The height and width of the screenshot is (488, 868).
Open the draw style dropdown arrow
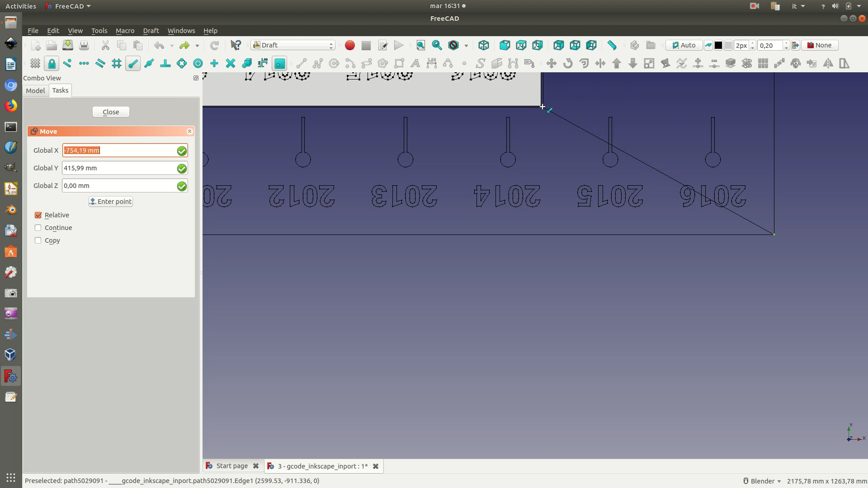[466, 46]
